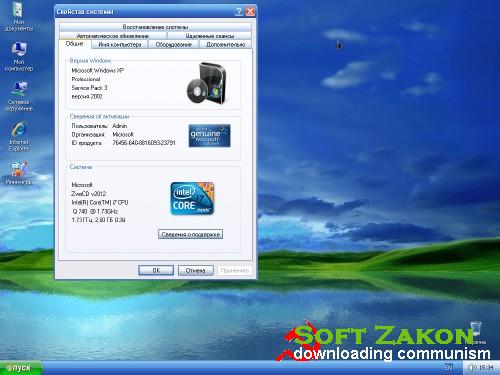Click the Genuine Microsoft badge image

click(209, 136)
